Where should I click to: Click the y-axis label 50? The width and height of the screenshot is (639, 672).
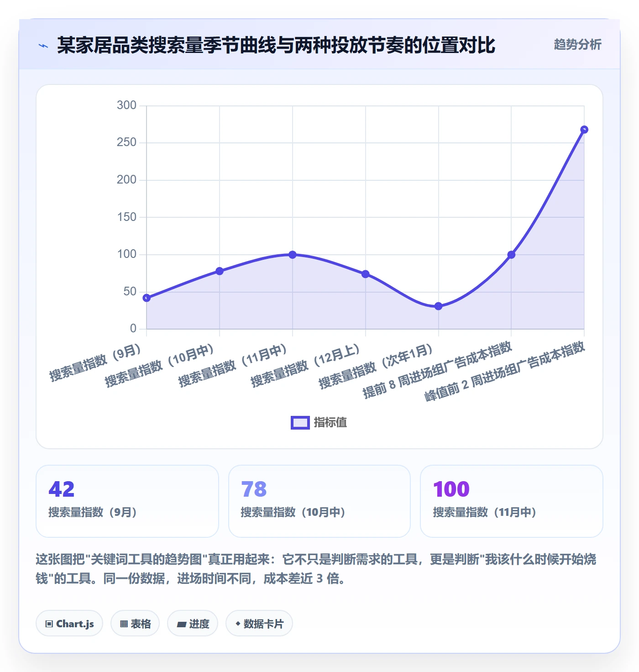click(x=130, y=292)
